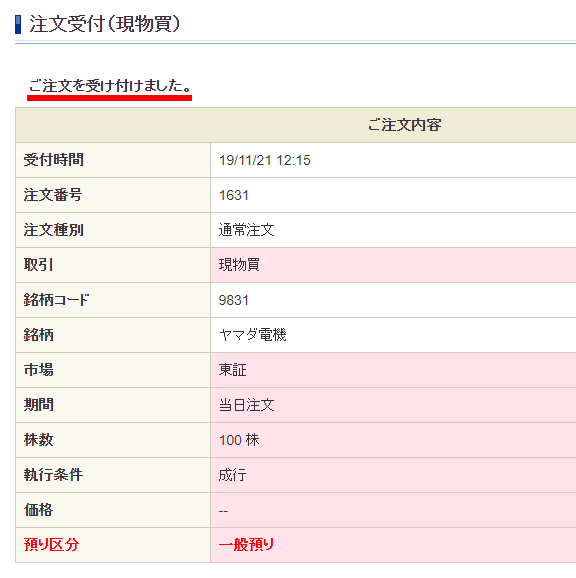Click the ヤマダ電機 stock name
This screenshot has height=578, width=576.
[x=252, y=335]
